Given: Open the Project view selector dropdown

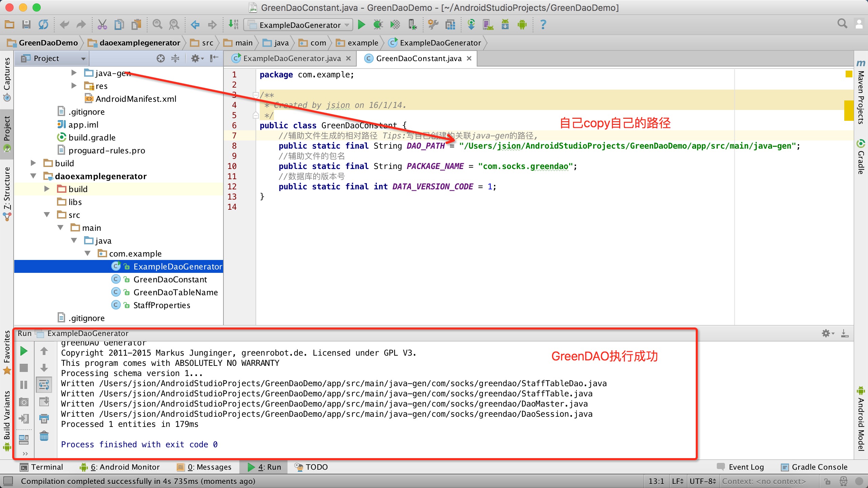Looking at the screenshot, I should (x=53, y=58).
